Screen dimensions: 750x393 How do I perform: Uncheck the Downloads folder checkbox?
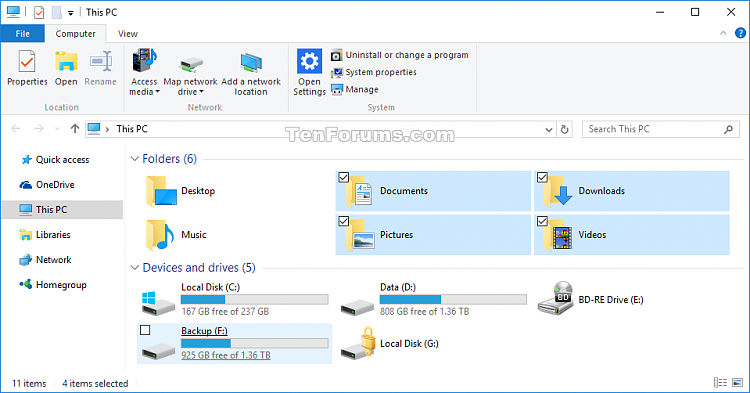(542, 177)
